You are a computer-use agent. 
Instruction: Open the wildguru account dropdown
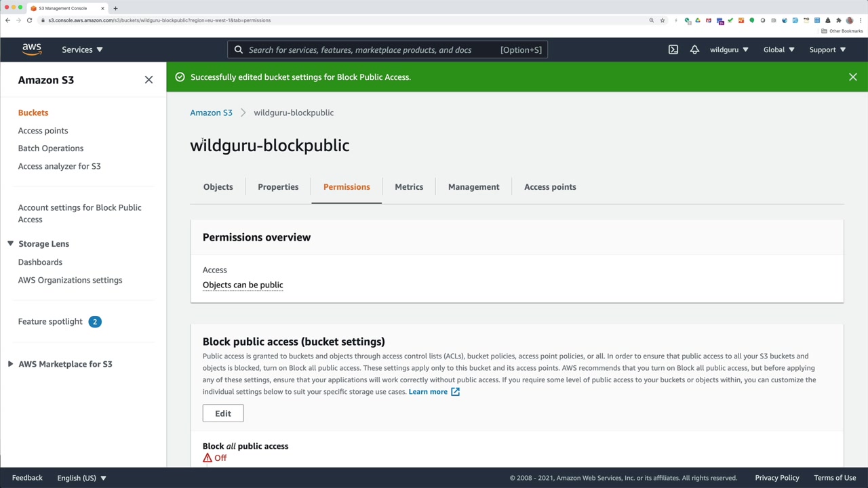(729, 49)
